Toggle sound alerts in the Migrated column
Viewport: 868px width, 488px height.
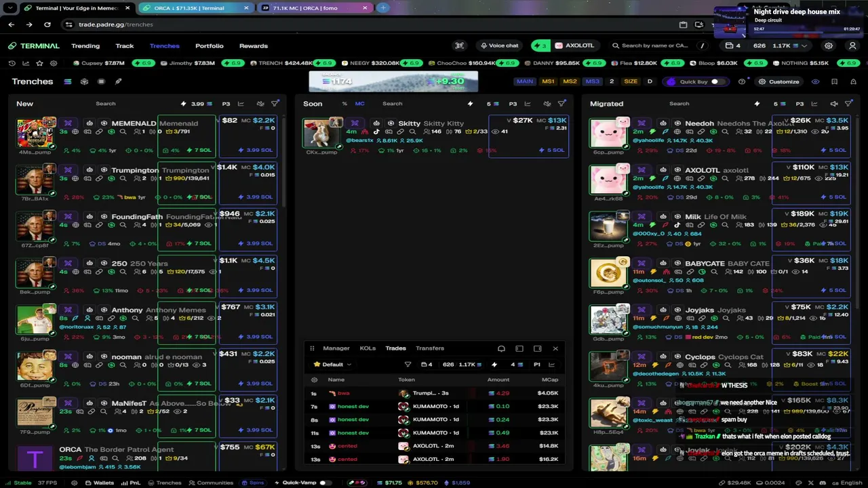834,104
